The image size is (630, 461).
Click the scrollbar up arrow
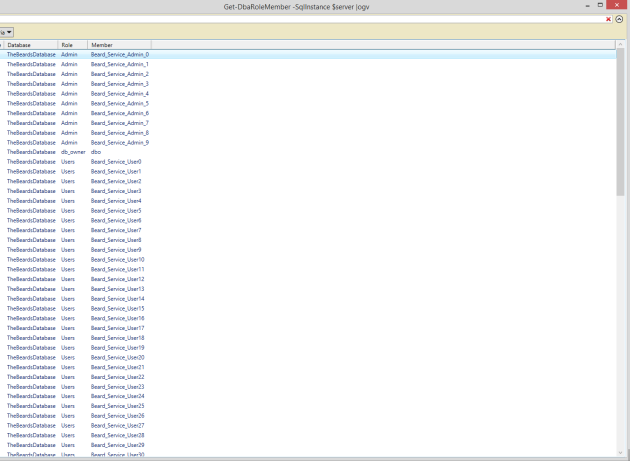point(620,44)
